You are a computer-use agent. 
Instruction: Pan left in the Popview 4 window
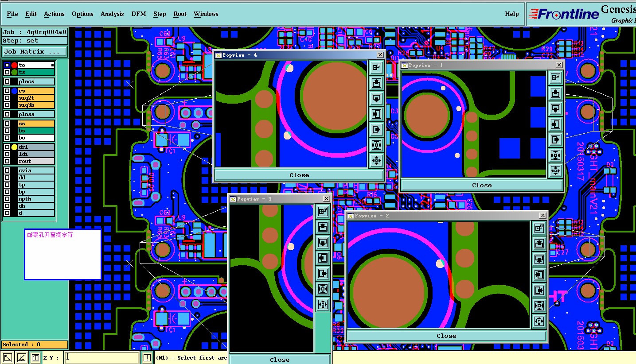click(x=376, y=114)
